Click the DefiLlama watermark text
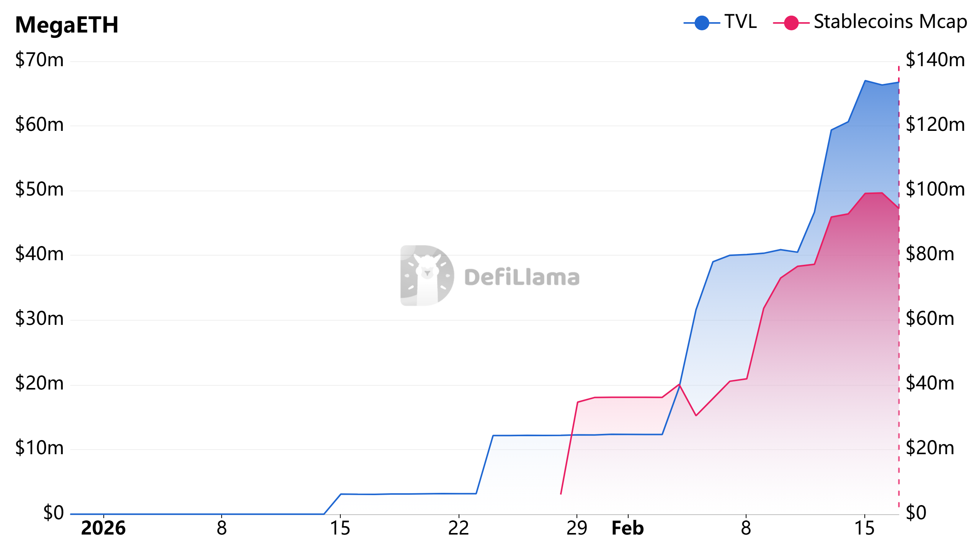Screen dimensions: 980x551 coord(522,277)
